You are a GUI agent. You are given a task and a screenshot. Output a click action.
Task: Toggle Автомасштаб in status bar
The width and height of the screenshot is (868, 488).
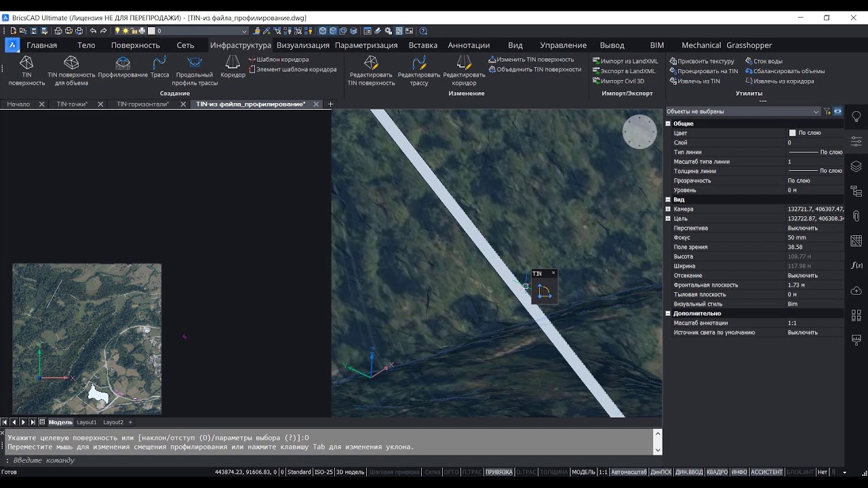[629, 472]
